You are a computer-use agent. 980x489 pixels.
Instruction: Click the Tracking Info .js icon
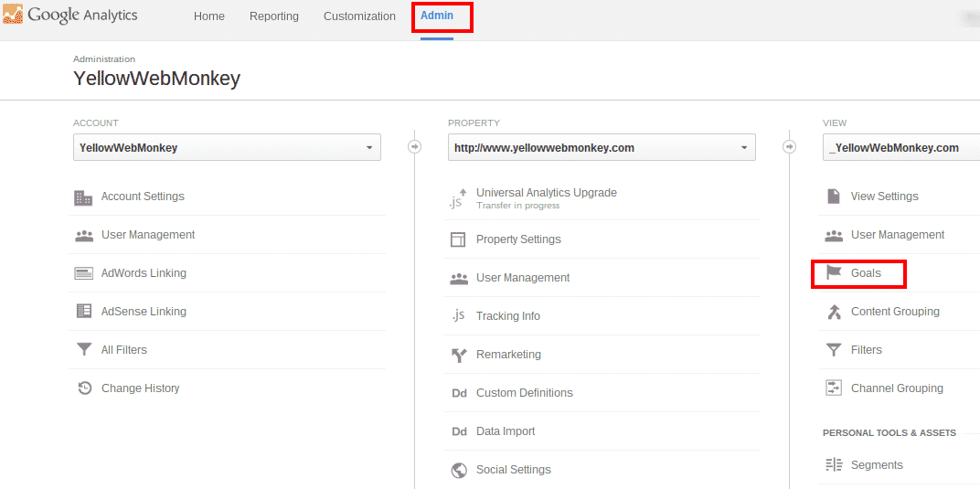[458, 315]
